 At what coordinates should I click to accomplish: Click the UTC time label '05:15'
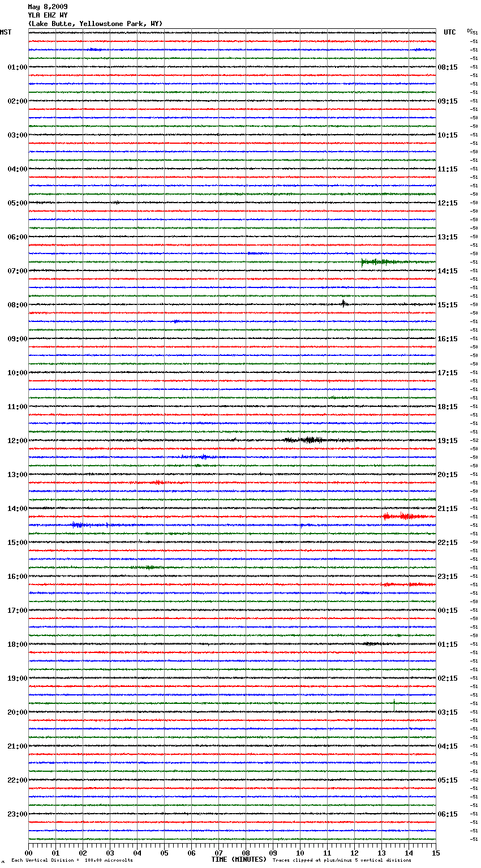pyautogui.click(x=448, y=780)
